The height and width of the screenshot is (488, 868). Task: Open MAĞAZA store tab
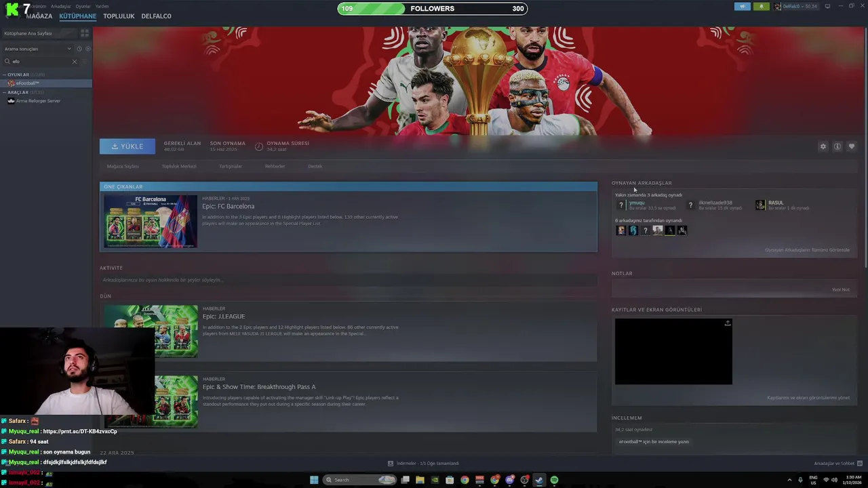tap(39, 16)
